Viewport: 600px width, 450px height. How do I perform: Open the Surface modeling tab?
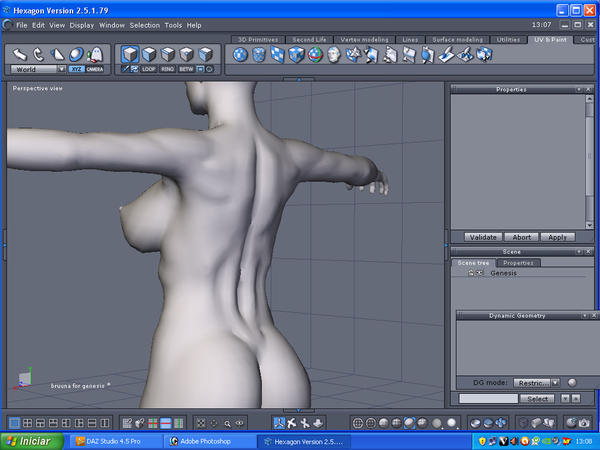[x=457, y=39]
